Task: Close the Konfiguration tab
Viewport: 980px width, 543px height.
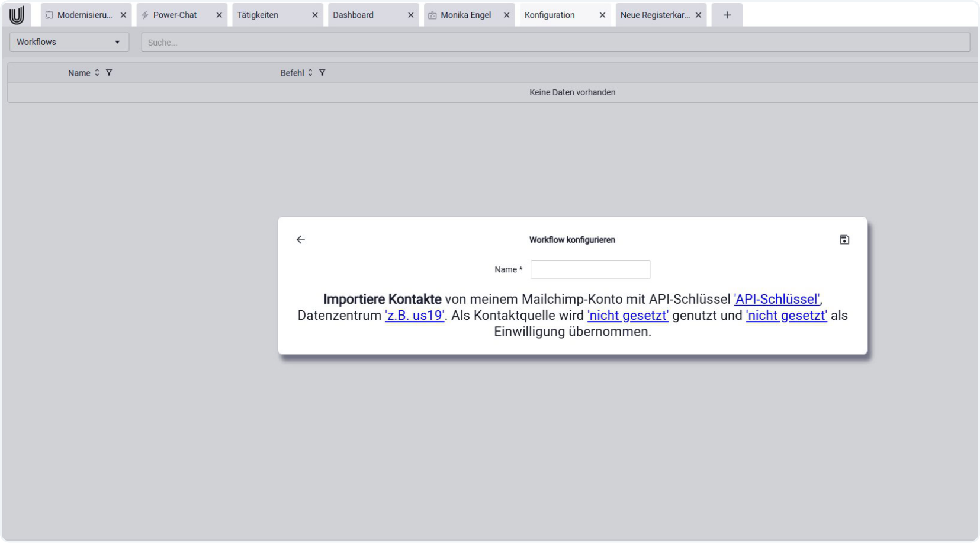Action: tap(602, 15)
